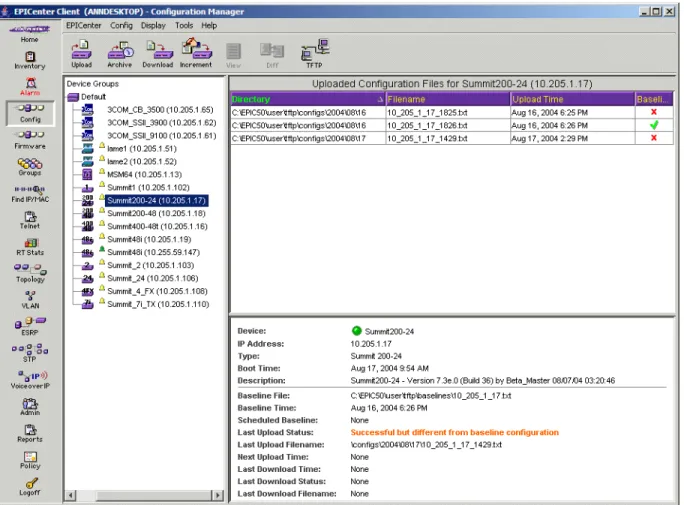
Task: Open the Display menu
Action: (153, 26)
